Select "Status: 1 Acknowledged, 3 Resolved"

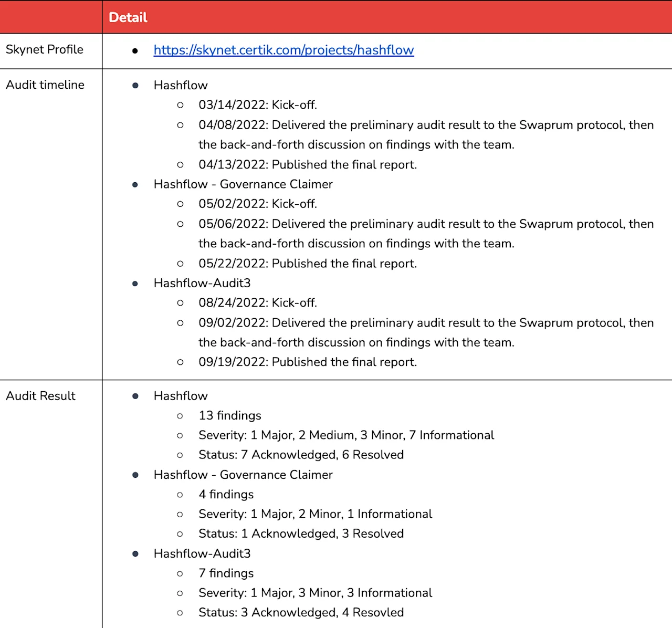coord(301,533)
